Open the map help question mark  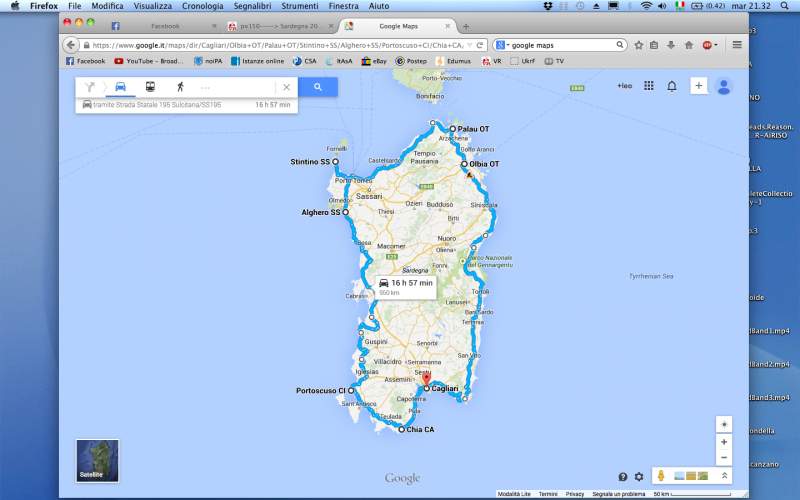tap(623, 477)
